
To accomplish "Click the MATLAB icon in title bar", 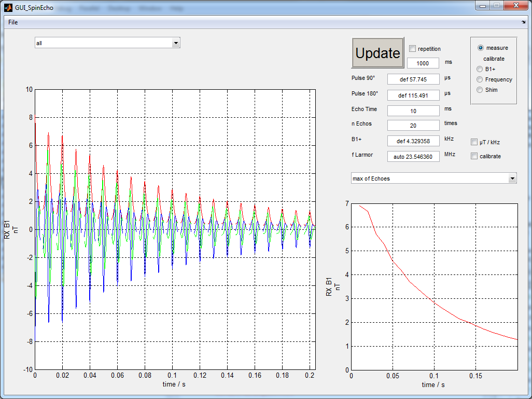I will click(8, 8).
